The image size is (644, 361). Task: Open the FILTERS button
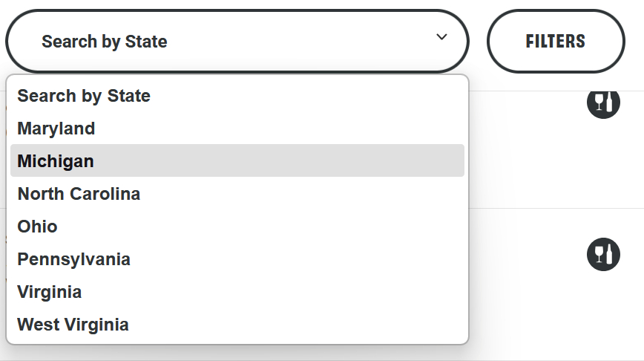pyautogui.click(x=555, y=41)
